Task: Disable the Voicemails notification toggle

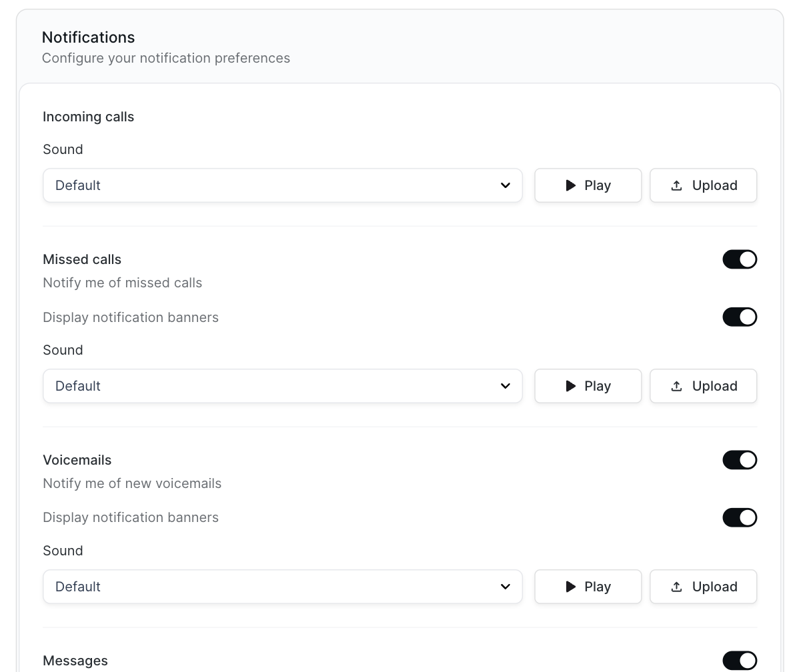Action: pyautogui.click(x=740, y=460)
